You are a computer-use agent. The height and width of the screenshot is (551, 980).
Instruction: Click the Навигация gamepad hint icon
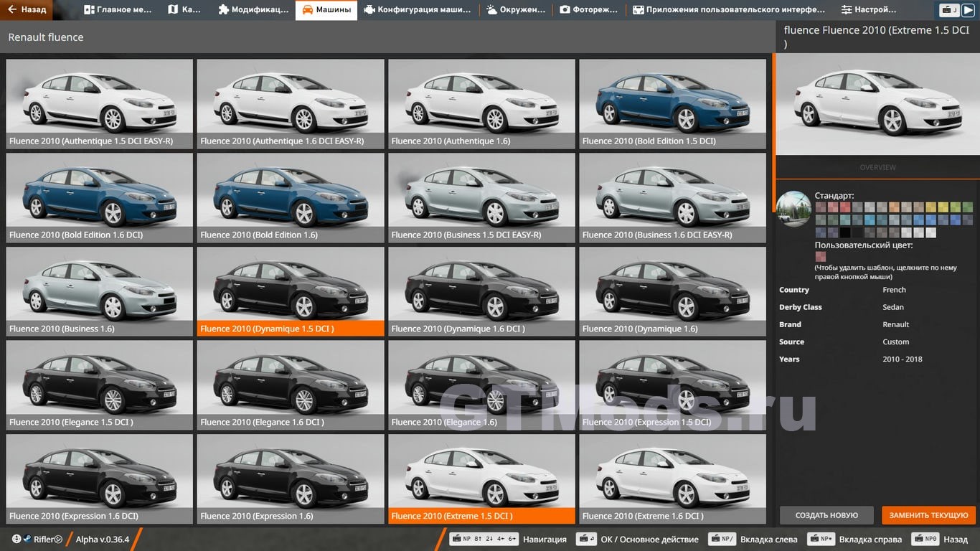click(x=484, y=539)
